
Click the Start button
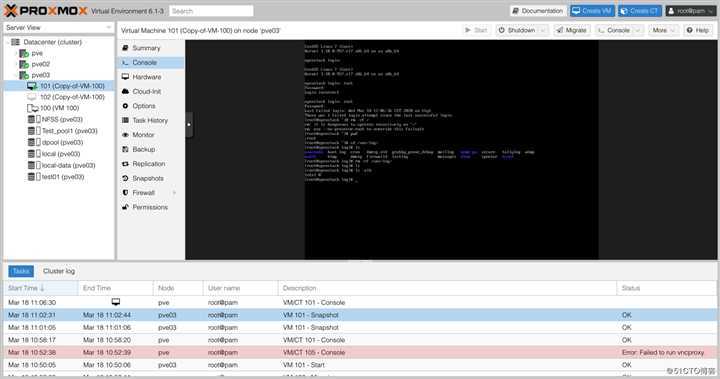pos(476,30)
